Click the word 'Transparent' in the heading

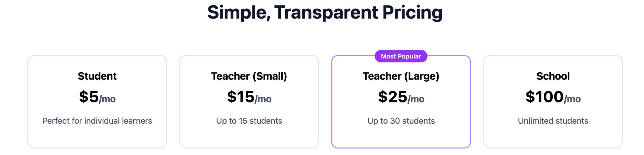[x=326, y=13]
